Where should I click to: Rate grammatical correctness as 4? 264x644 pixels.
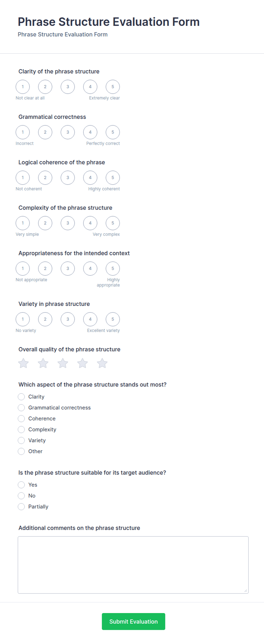90,132
